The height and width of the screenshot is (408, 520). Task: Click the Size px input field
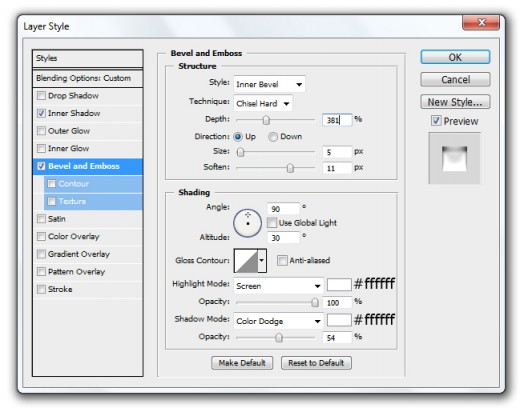click(337, 152)
